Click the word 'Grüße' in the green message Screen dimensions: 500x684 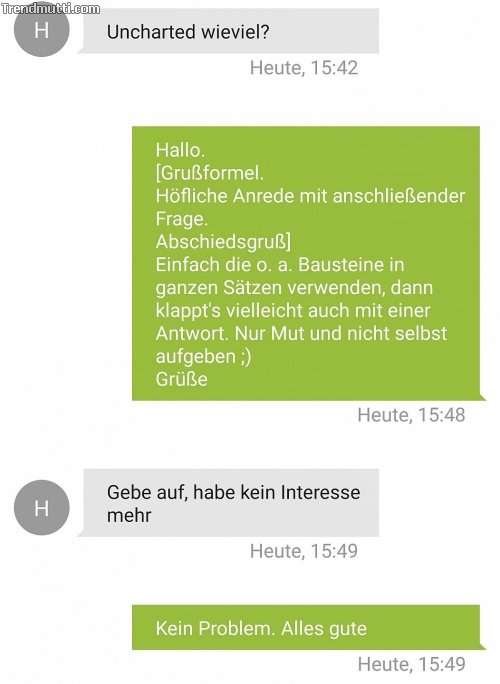[x=182, y=379]
